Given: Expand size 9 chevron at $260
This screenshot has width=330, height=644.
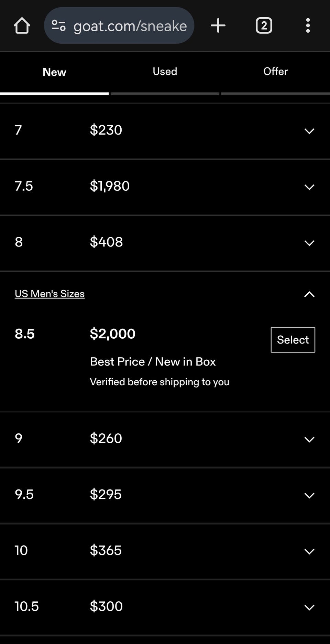Looking at the screenshot, I should pos(309,439).
